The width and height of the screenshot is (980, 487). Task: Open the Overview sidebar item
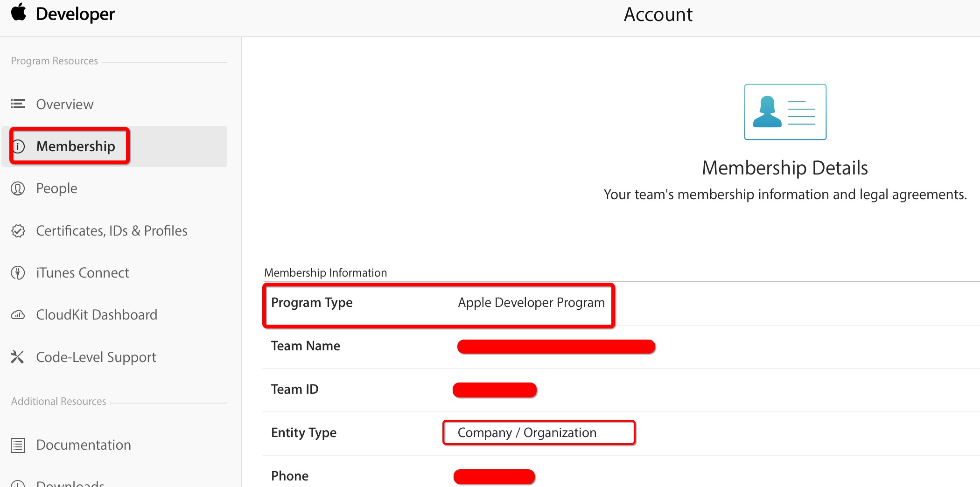[x=65, y=104]
